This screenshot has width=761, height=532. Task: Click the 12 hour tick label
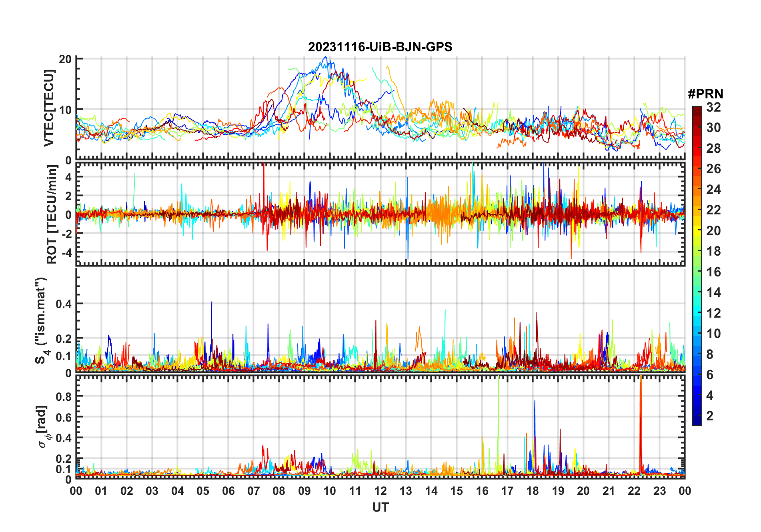point(380,491)
